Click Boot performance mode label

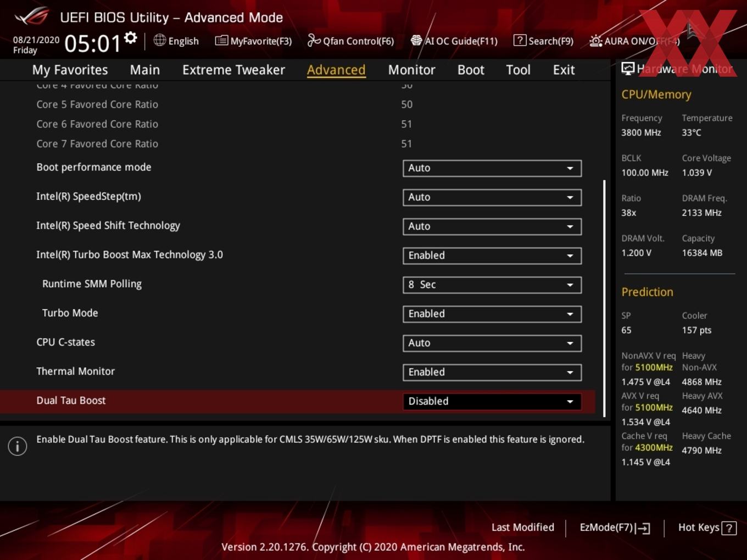[93, 167]
